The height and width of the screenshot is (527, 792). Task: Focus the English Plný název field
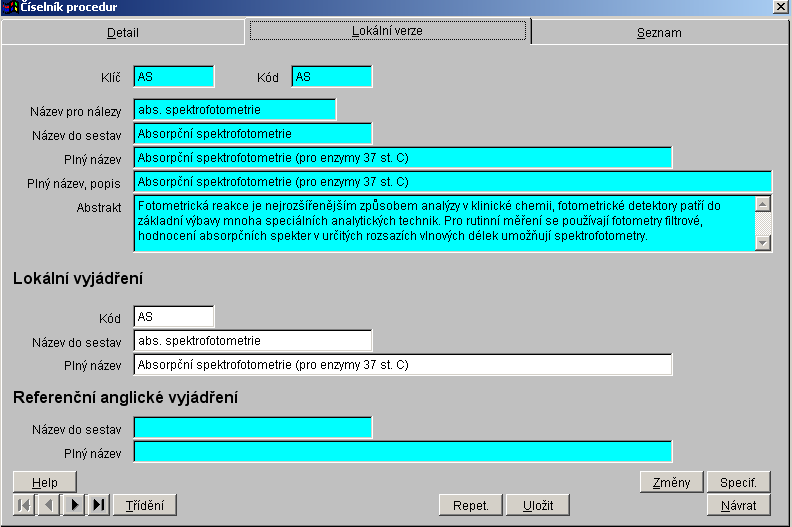402,452
